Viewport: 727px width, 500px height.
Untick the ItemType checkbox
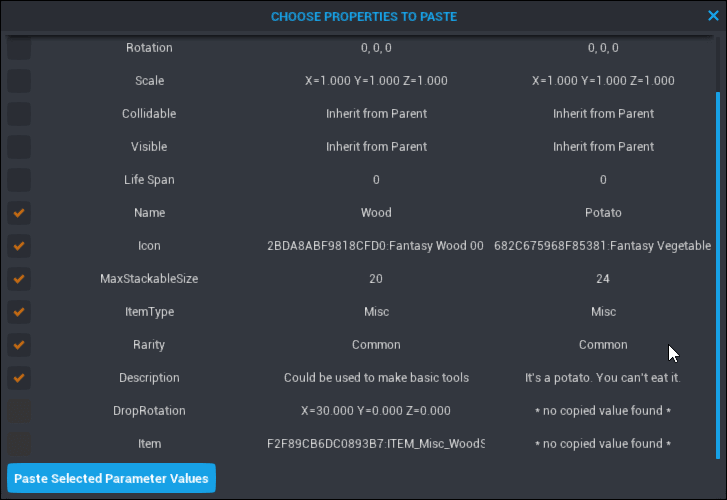19,312
